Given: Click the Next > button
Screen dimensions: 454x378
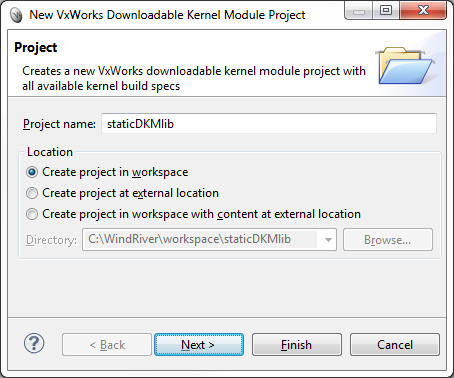Looking at the screenshot, I should [x=199, y=345].
